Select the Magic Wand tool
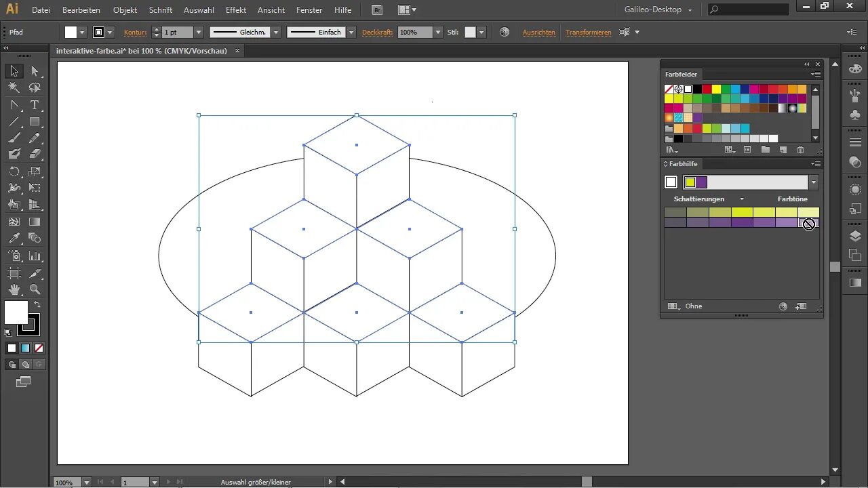Image resolution: width=868 pixels, height=488 pixels. [14, 88]
